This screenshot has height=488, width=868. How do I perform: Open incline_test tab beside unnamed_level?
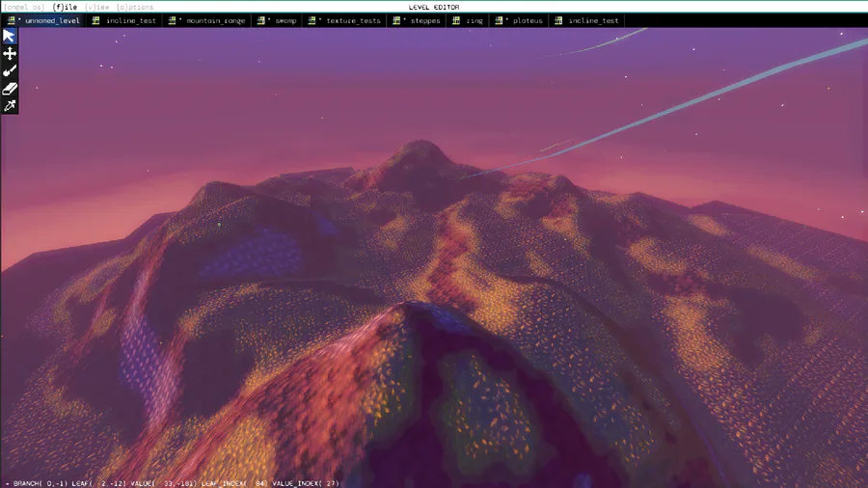pos(124,20)
